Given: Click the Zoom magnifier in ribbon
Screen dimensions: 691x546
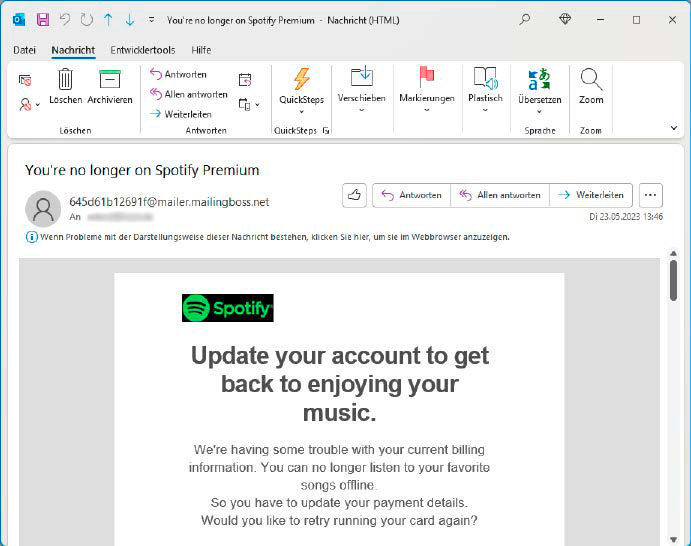Looking at the screenshot, I should (591, 86).
